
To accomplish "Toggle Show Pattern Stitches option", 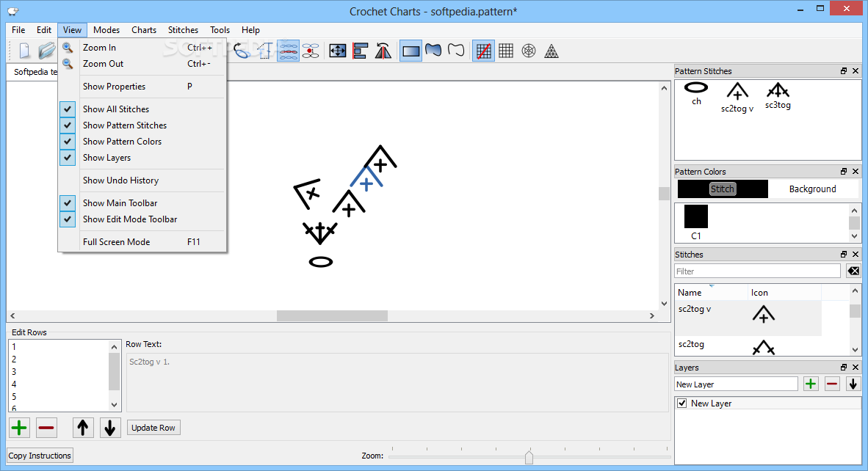I will click(x=142, y=125).
